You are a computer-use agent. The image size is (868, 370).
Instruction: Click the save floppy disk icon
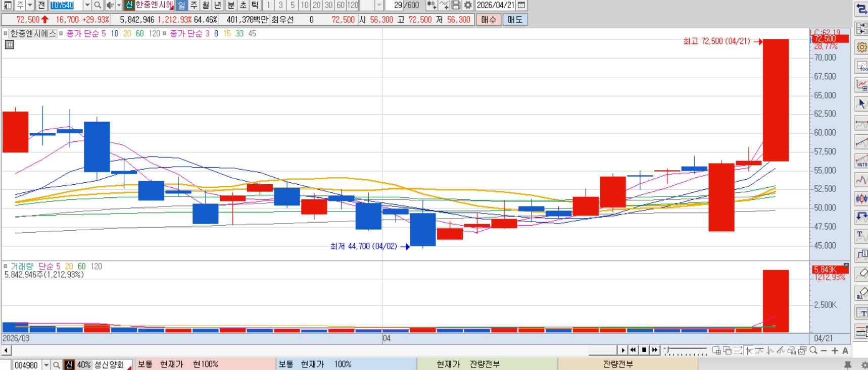click(x=456, y=5)
